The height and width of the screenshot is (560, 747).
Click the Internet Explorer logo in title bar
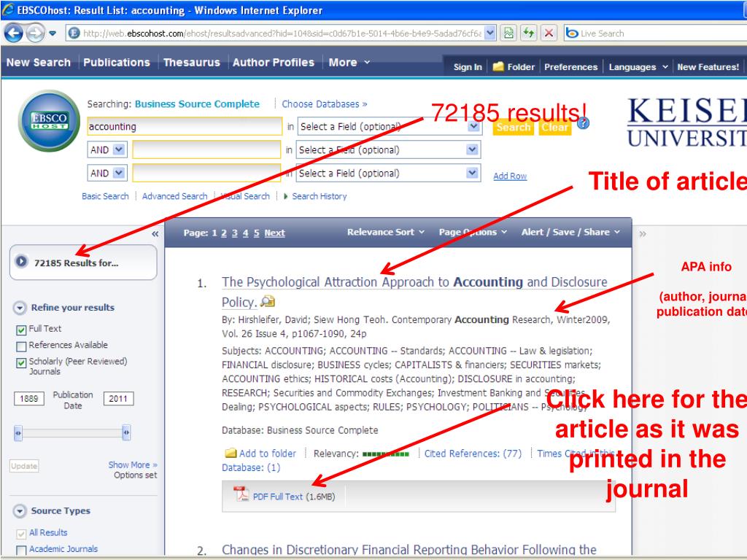tap(8, 9)
